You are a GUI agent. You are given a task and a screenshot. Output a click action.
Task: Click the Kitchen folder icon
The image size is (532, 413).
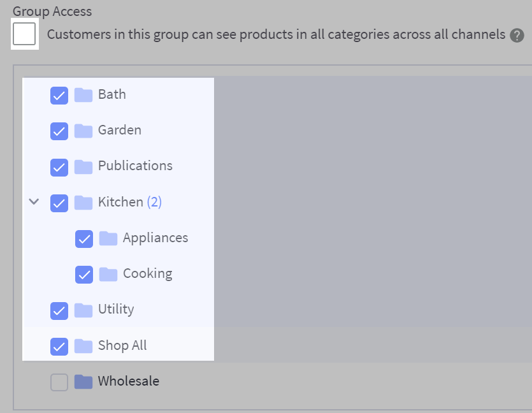coord(83,202)
